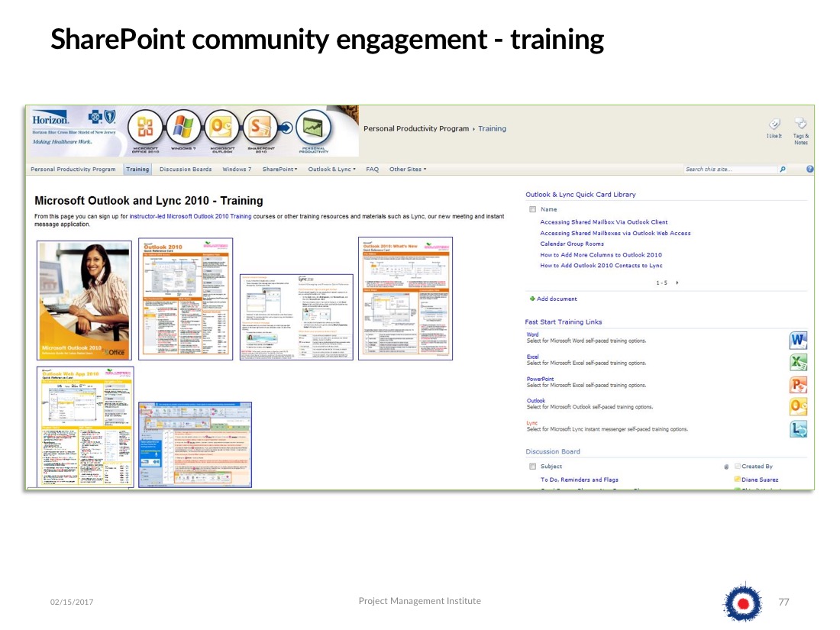Open the blue help question icon
Screen dimensions: 840x630
[x=809, y=170]
